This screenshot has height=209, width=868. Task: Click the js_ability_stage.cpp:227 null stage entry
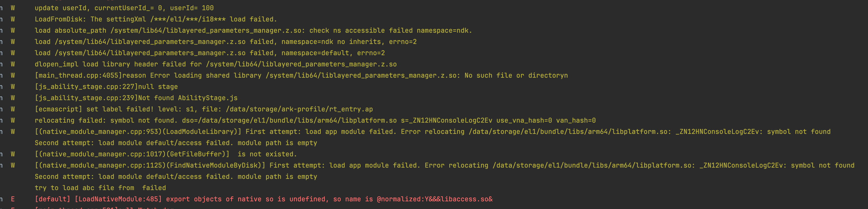[x=106, y=87]
